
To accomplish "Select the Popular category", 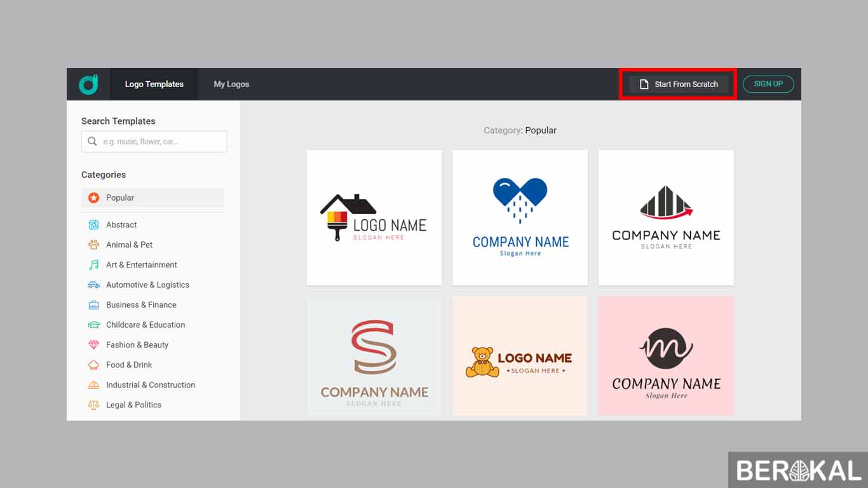I will click(120, 198).
